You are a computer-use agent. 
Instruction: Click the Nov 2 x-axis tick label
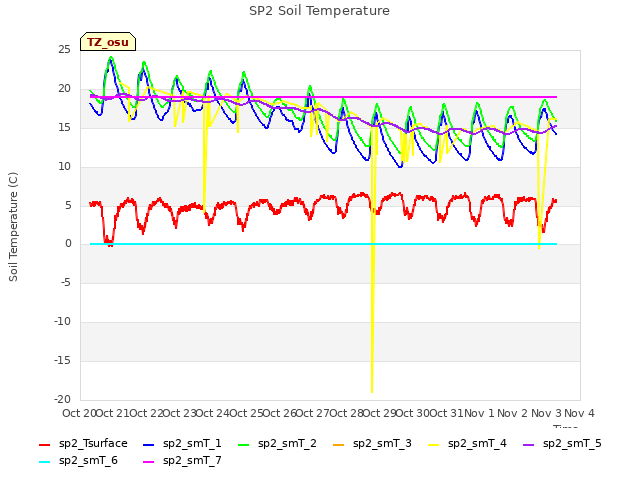tap(513, 413)
